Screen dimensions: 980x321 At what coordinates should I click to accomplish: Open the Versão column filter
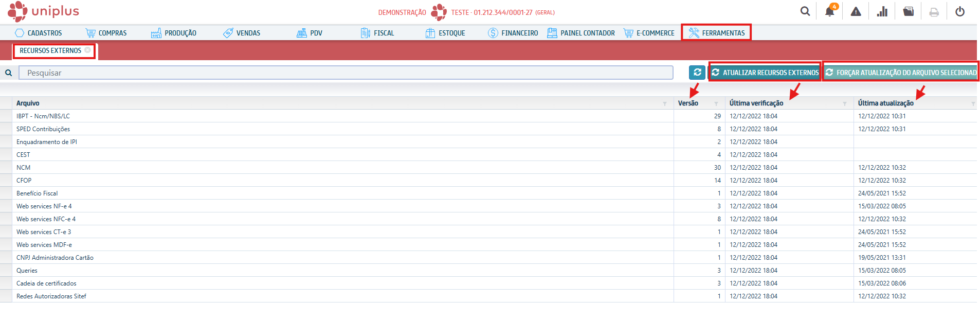[716, 104]
